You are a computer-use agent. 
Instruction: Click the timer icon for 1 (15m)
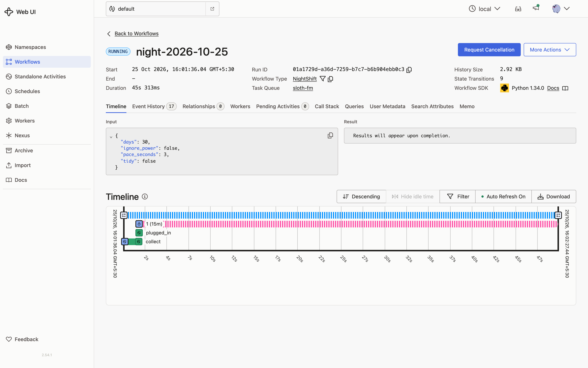point(139,224)
